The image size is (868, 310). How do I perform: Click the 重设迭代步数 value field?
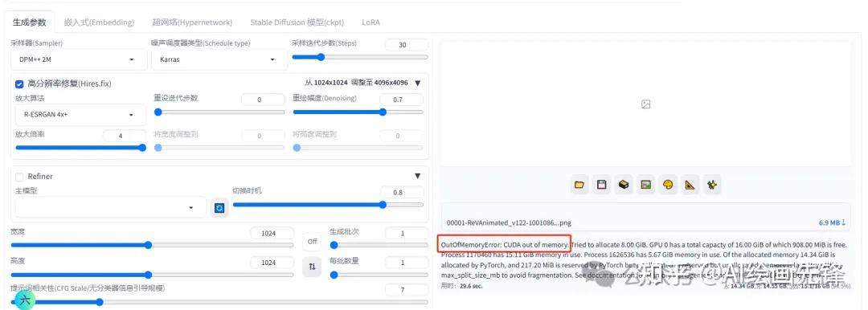coord(262,100)
